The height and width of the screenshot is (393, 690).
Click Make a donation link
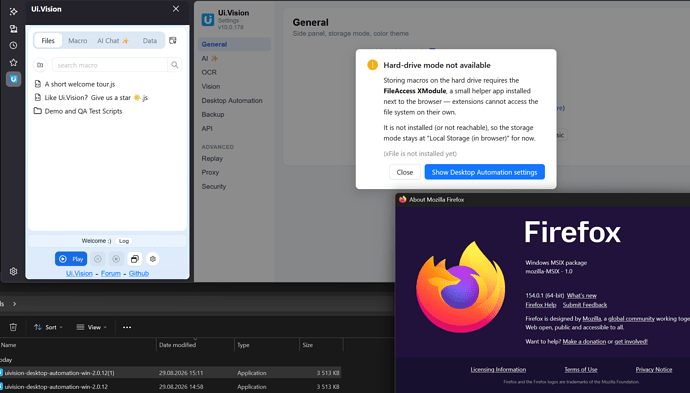tap(584, 342)
